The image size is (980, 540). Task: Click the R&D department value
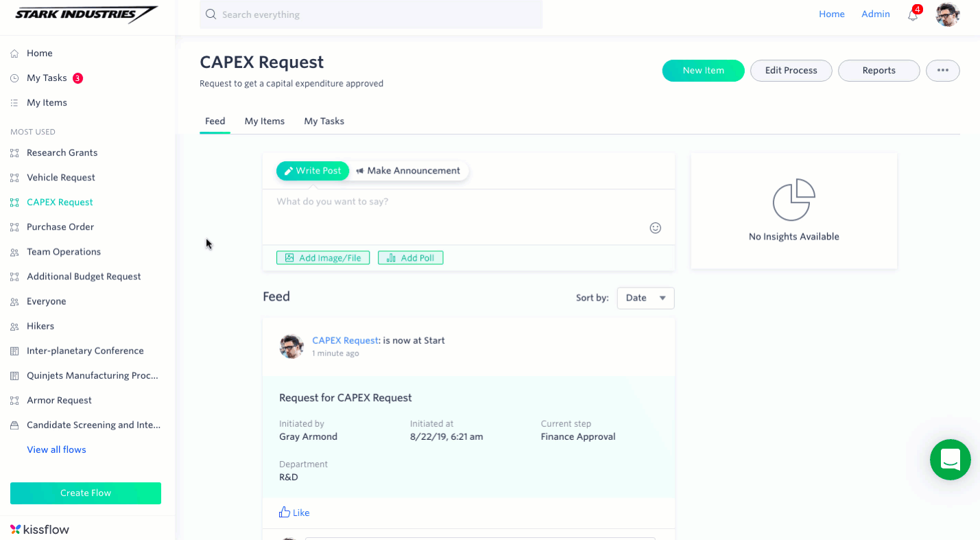[x=289, y=477]
